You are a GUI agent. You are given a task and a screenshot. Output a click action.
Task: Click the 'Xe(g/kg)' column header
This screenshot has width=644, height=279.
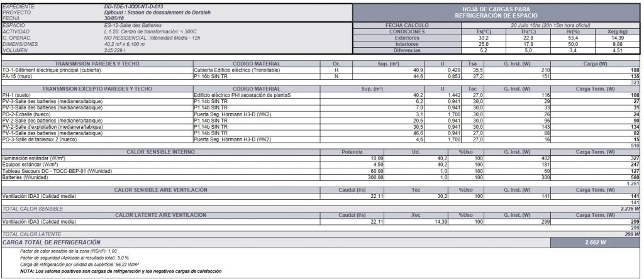pyautogui.click(x=618, y=31)
